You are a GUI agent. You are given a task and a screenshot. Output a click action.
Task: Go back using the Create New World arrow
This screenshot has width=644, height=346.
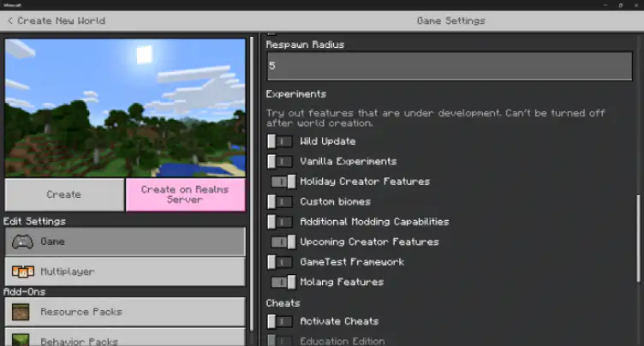pyautogui.click(x=10, y=21)
